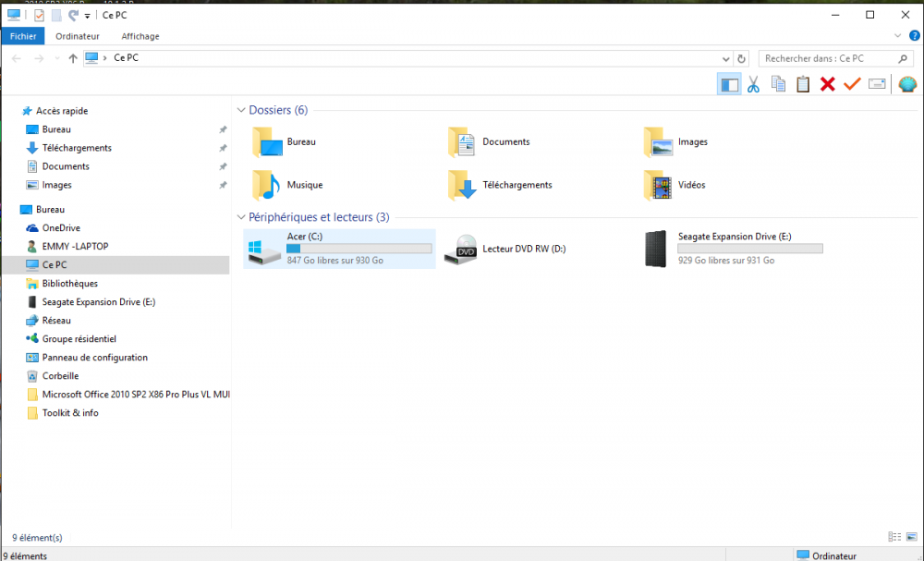The image size is (924, 561).
Task: Refresh the Ce PC view
Action: 741,58
